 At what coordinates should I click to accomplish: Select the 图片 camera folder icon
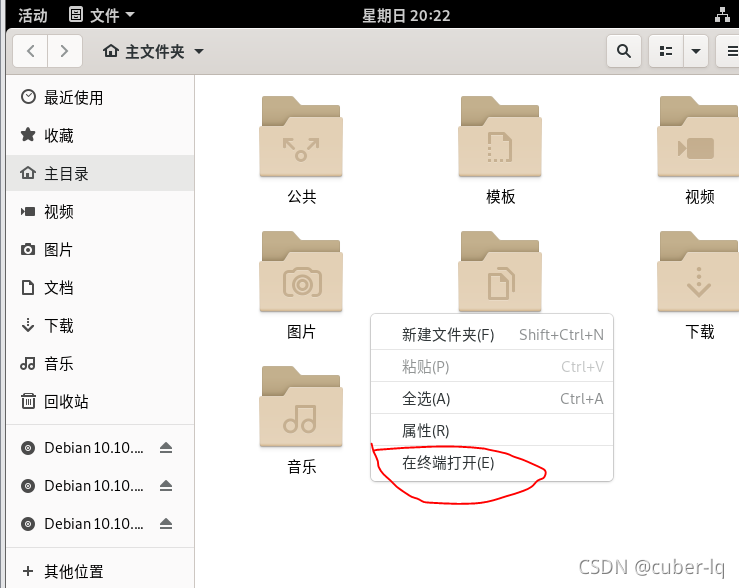coord(301,271)
